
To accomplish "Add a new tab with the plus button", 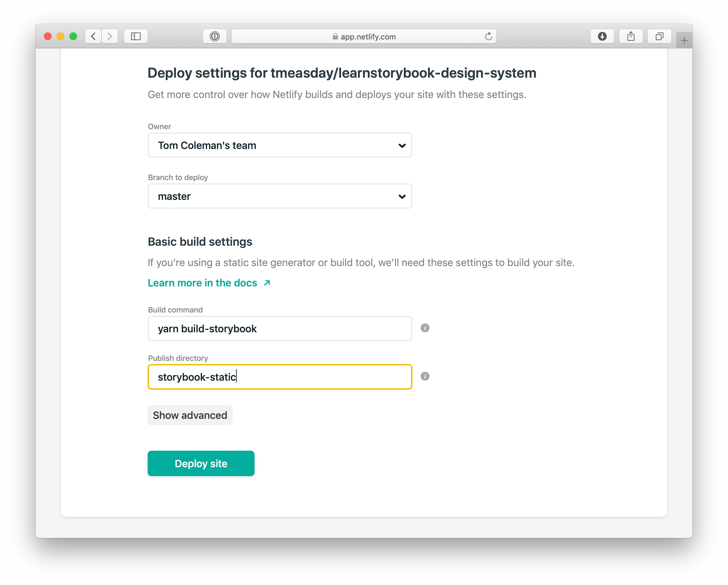I will tap(684, 40).
